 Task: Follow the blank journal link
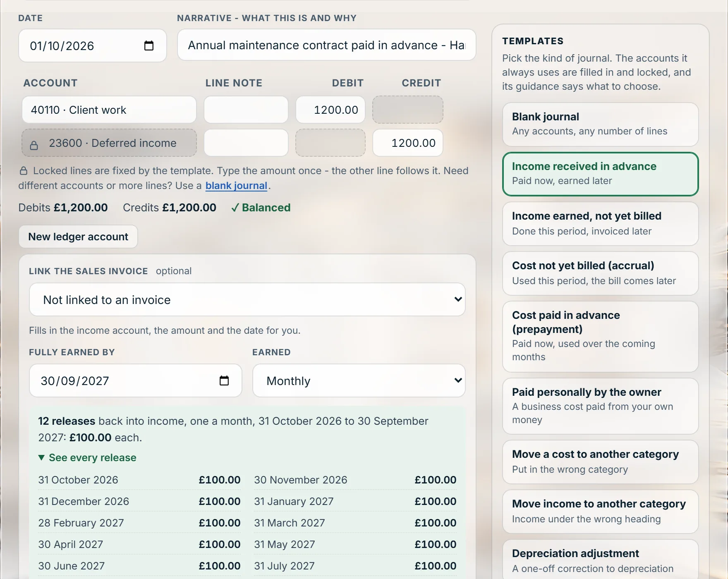(x=236, y=186)
